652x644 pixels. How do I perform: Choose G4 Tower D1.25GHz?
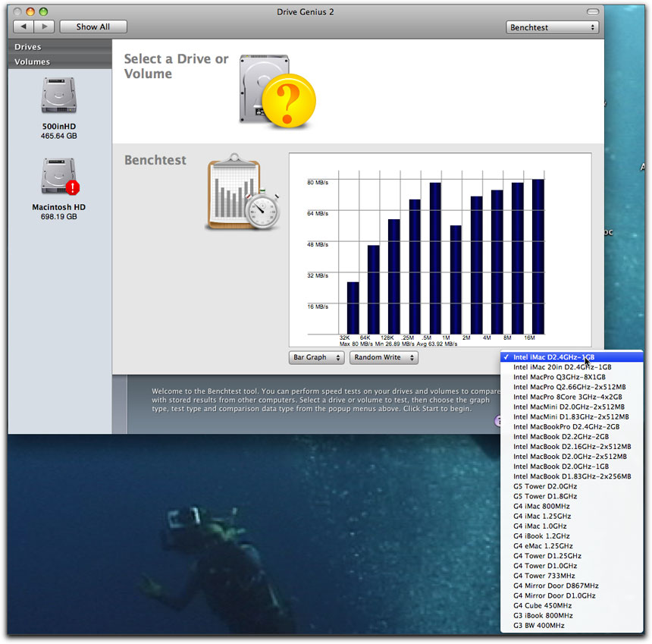572,556
